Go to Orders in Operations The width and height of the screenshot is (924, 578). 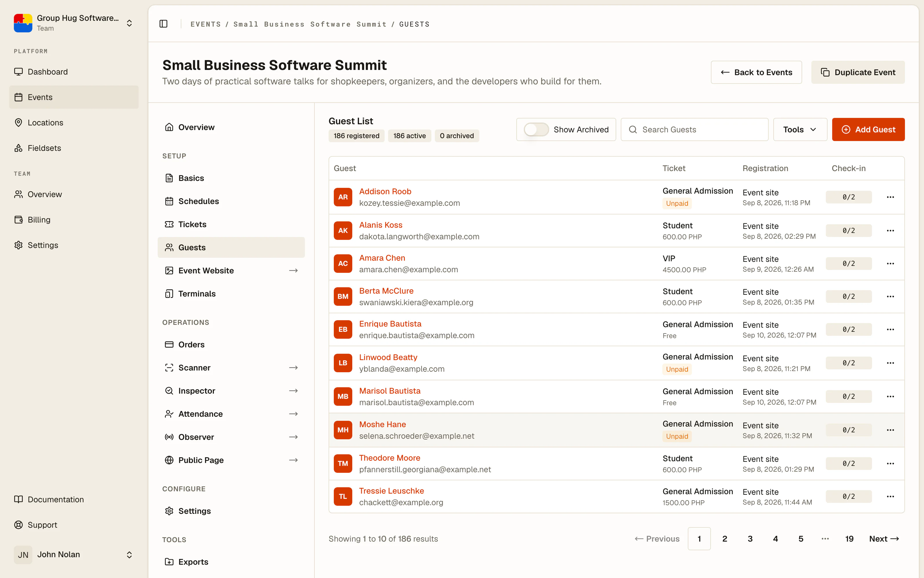pos(231,344)
